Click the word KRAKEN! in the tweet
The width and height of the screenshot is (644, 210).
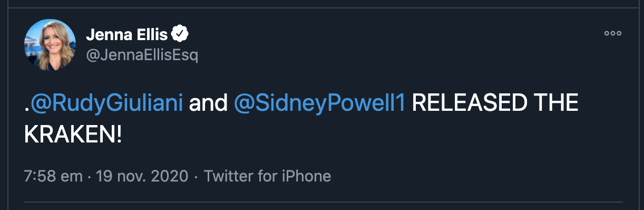73,135
